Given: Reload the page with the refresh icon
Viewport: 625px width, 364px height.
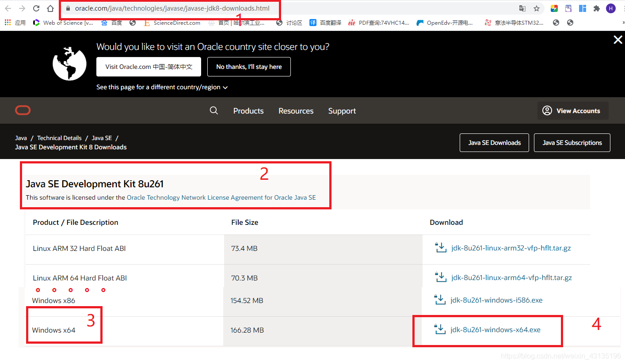Looking at the screenshot, I should [36, 8].
